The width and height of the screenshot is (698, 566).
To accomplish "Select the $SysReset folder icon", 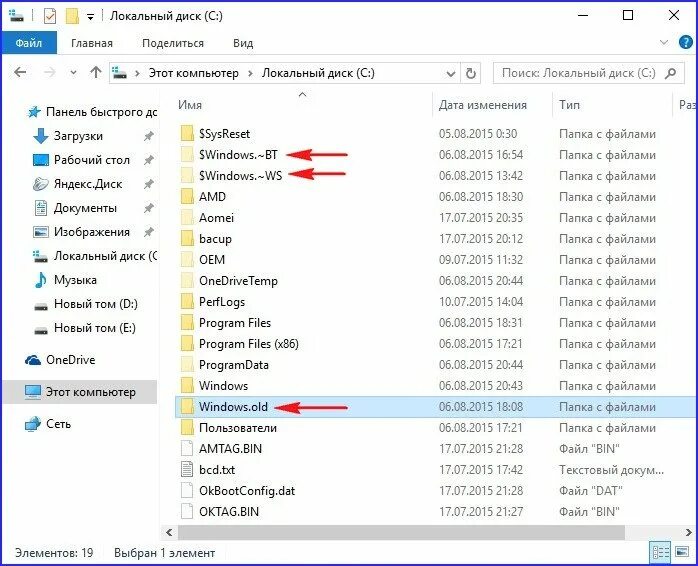I will 187,134.
